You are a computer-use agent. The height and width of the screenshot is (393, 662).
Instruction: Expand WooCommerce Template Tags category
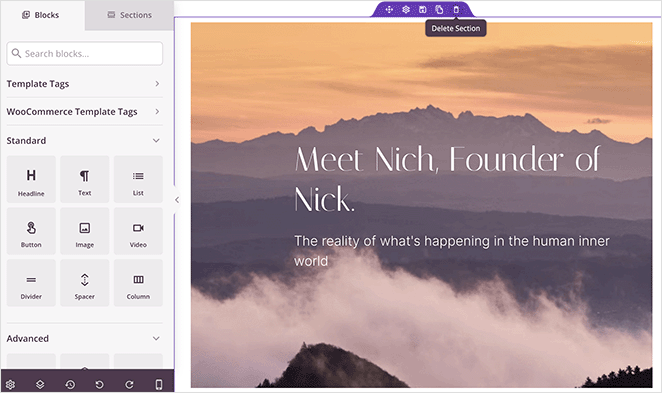(x=84, y=111)
